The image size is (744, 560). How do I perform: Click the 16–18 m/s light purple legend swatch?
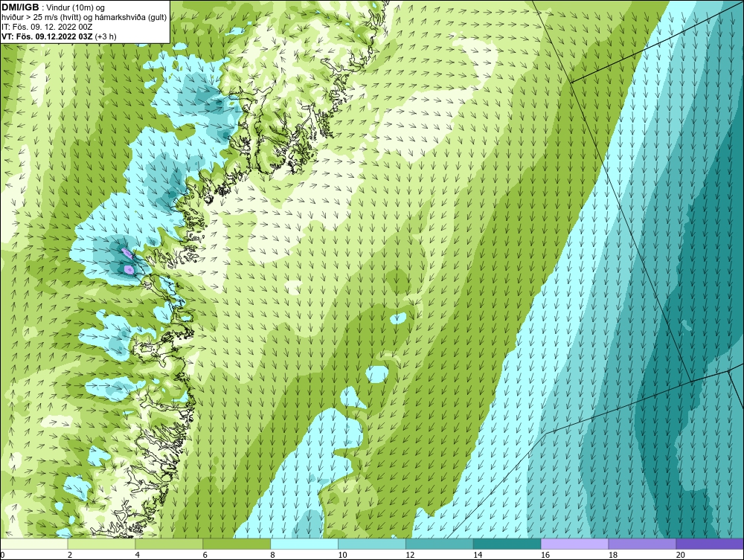pyautogui.click(x=574, y=544)
